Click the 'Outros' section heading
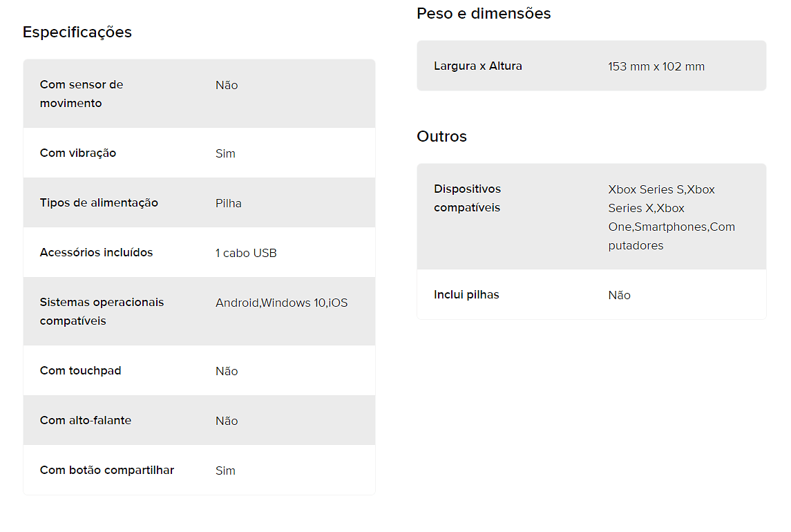 point(442,136)
